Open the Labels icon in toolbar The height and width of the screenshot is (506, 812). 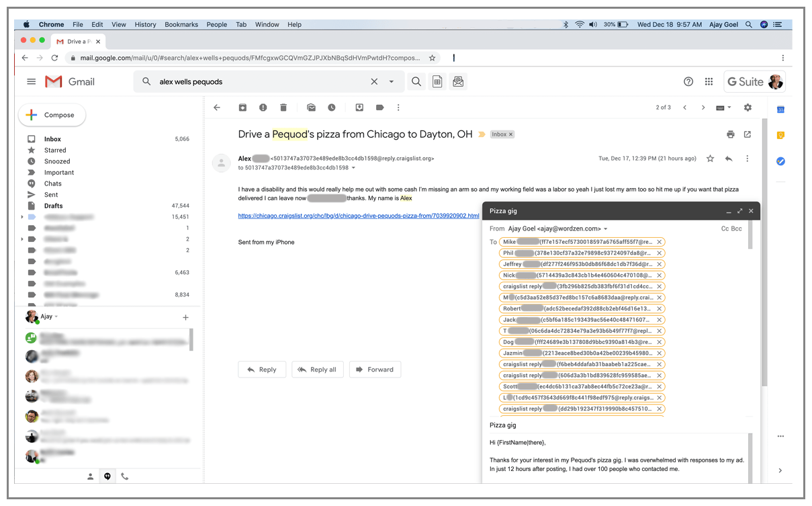(379, 108)
